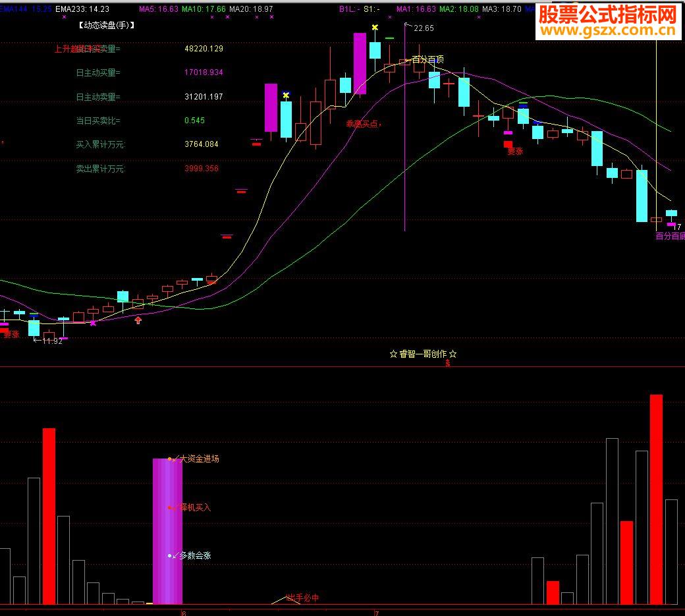Click the yellow X above the 22.65 peak candle

[375, 28]
